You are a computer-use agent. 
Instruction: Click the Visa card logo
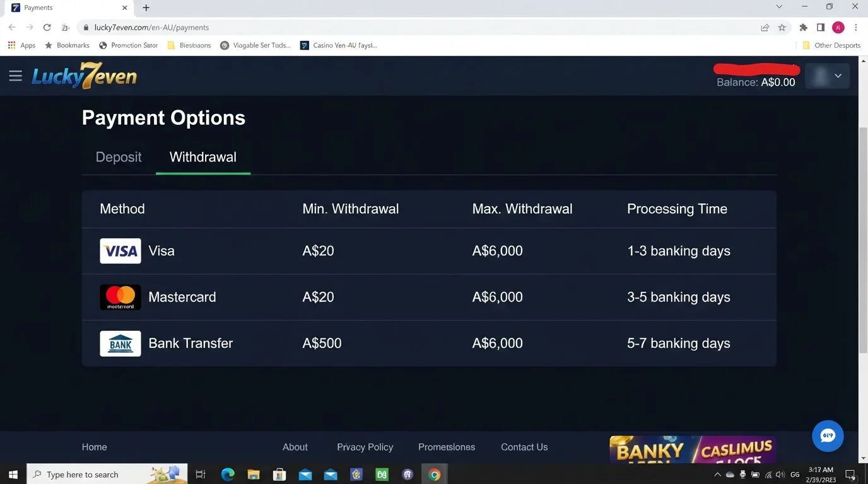[120, 251]
